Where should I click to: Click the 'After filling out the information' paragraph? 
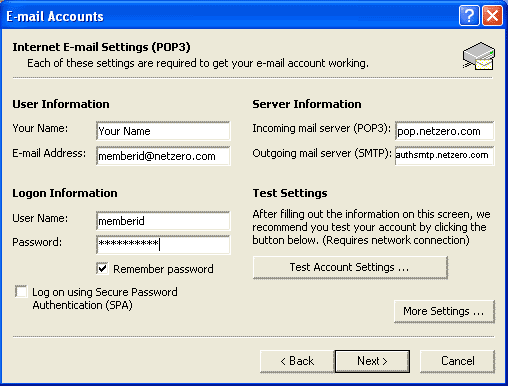(x=371, y=227)
